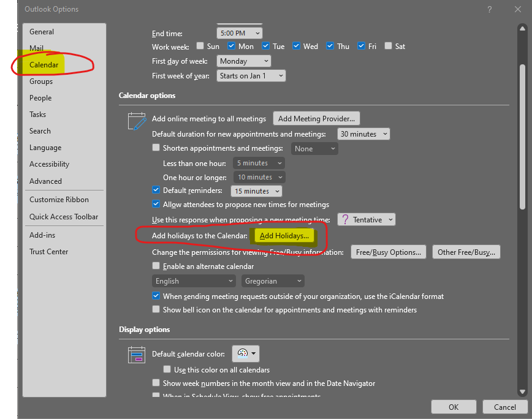Image resolution: width=532 pixels, height=419 pixels.
Task: Click Add Meeting Provider button
Action: [316, 119]
